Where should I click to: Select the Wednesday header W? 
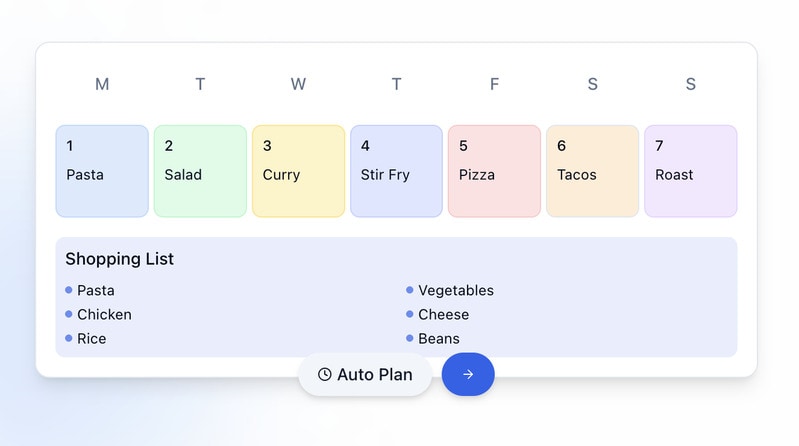click(x=298, y=85)
